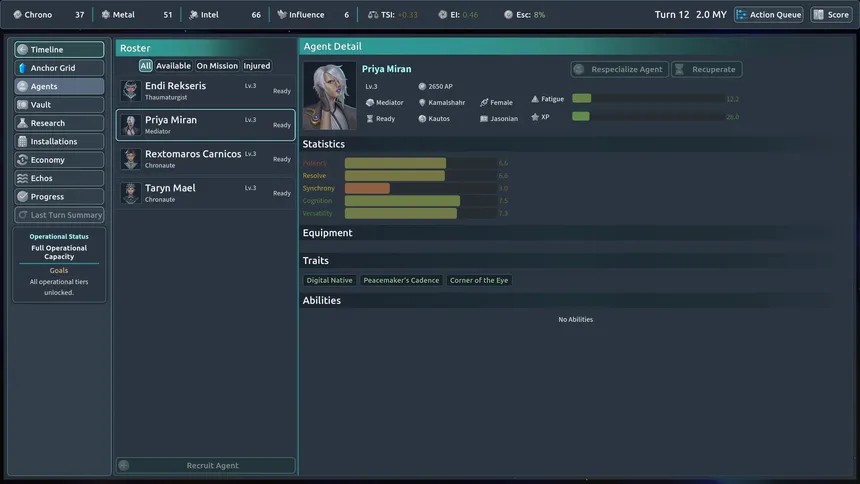Click the Recuperate button
Viewport: 860px width, 484px height.
tap(706, 69)
